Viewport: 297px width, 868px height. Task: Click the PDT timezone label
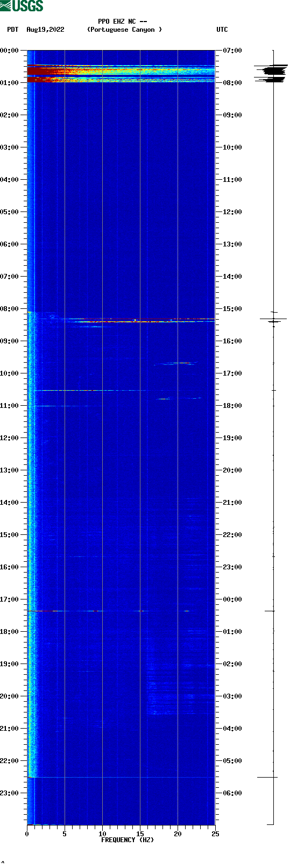12,30
